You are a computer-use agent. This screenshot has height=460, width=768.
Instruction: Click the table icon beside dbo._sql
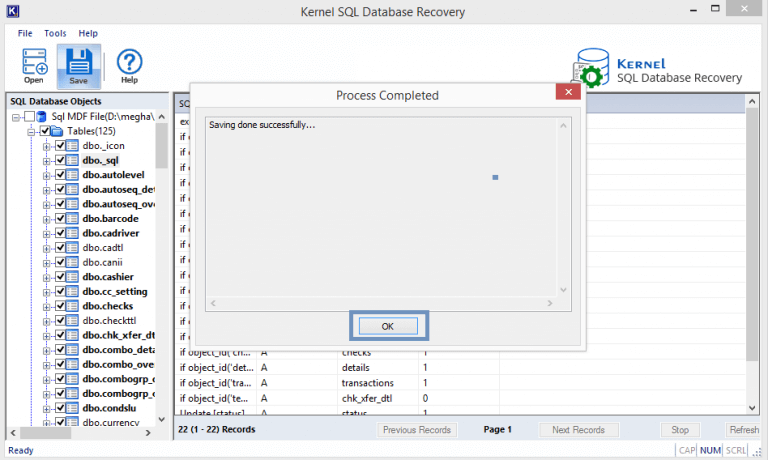tap(72, 160)
